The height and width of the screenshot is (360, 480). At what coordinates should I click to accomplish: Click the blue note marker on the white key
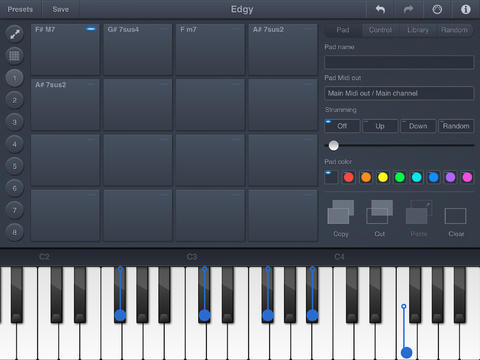pyautogui.click(x=406, y=352)
